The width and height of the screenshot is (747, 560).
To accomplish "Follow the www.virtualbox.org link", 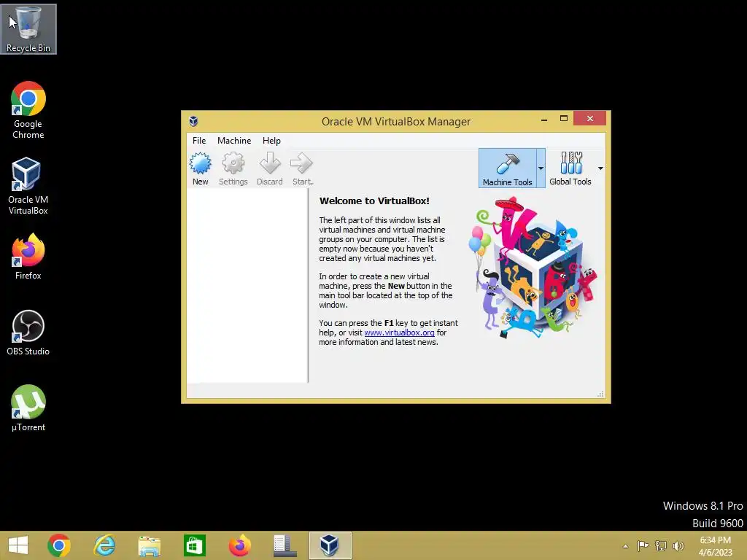I will [399, 332].
